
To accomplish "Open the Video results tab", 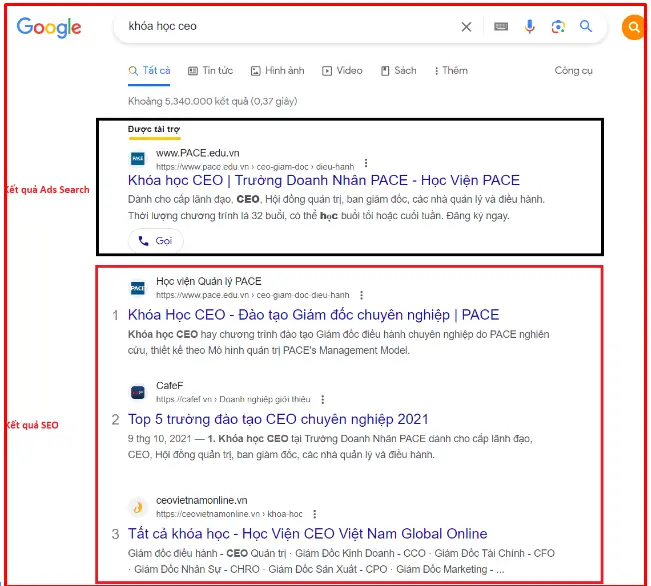I will pyautogui.click(x=342, y=71).
